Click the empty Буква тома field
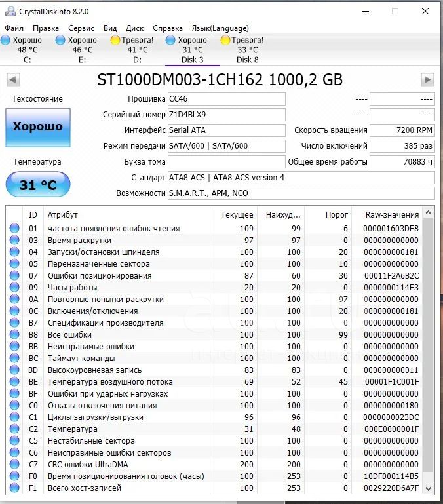The width and height of the screenshot is (443, 504). pyautogui.click(x=226, y=162)
